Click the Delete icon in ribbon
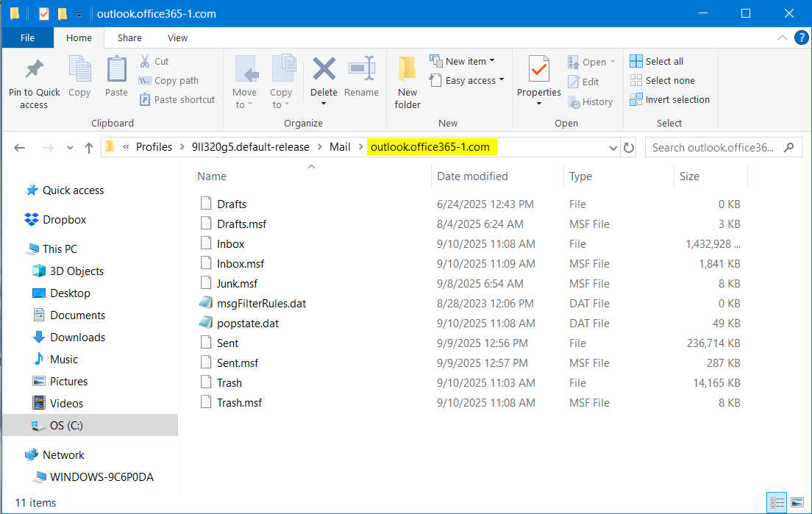Screen dimensions: 812x514 [x=324, y=71]
